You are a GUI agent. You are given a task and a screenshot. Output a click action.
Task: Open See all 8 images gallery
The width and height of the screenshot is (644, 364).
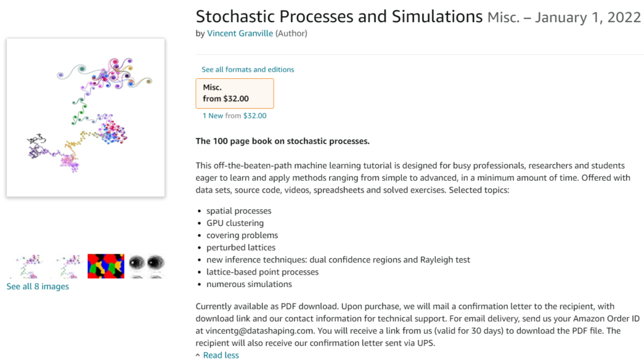pyautogui.click(x=38, y=287)
